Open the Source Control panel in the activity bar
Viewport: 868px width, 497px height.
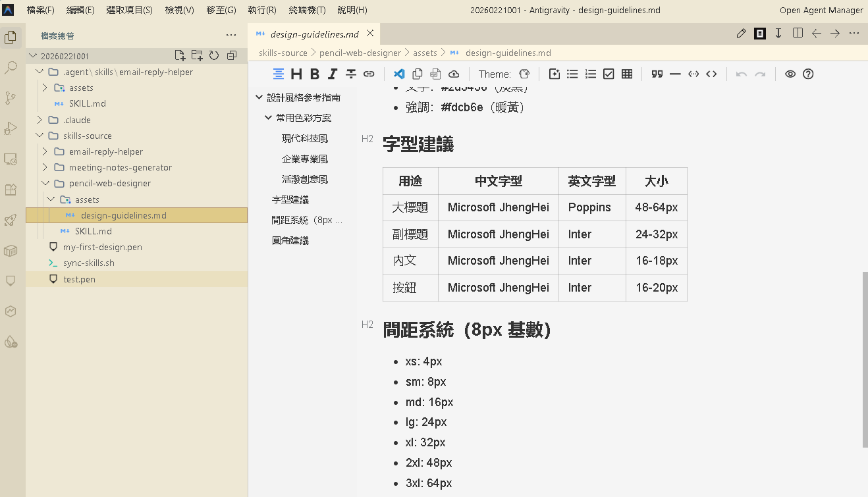[x=10, y=97]
